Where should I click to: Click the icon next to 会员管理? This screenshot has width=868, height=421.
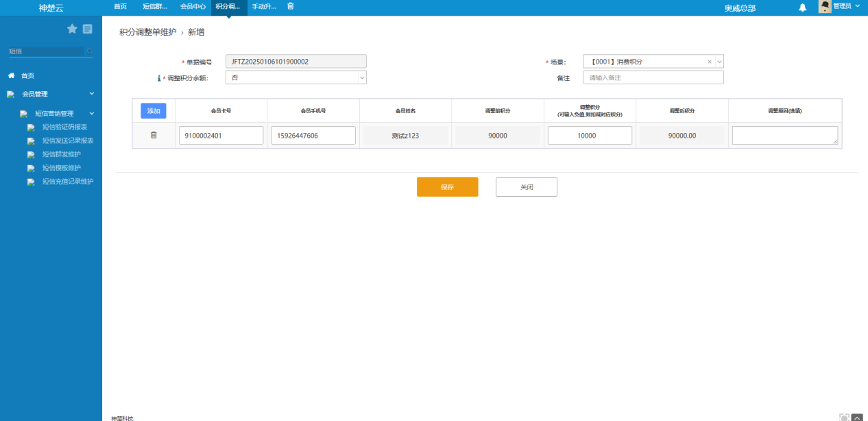pos(10,94)
